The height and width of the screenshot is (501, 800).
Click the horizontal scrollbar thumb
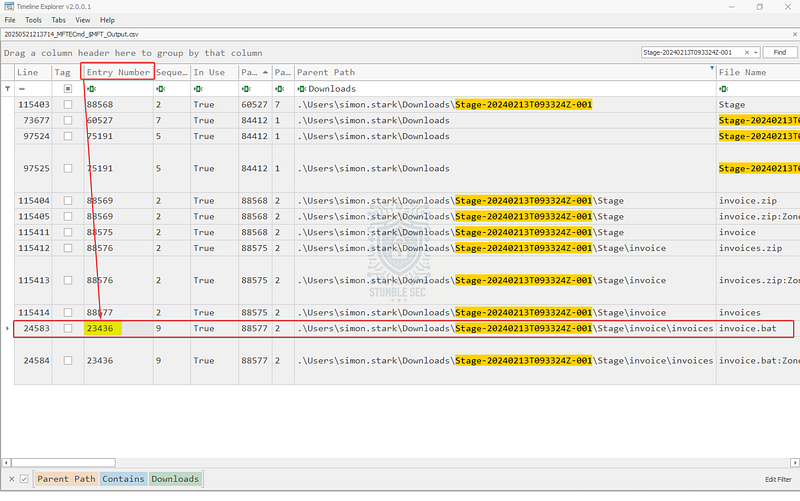click(64, 462)
